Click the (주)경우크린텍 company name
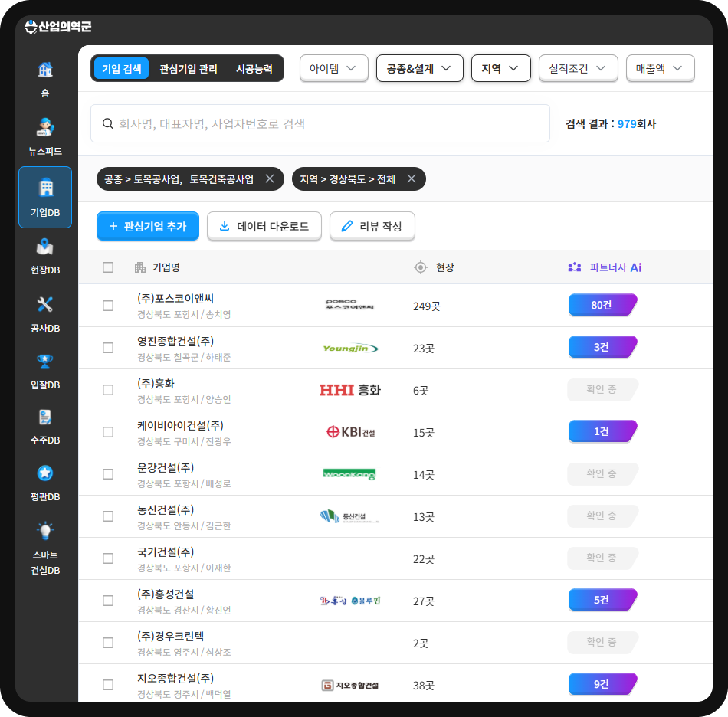The image size is (728, 717). point(170,636)
